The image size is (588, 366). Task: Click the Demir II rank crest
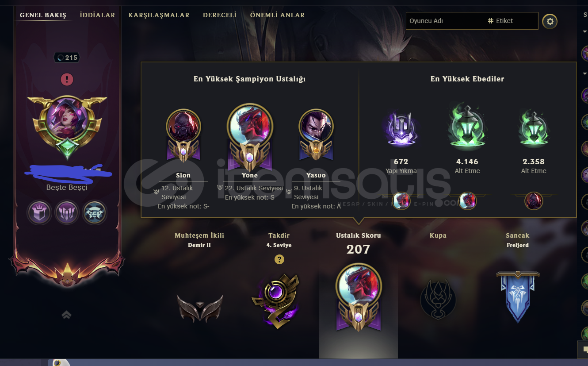[x=199, y=308]
